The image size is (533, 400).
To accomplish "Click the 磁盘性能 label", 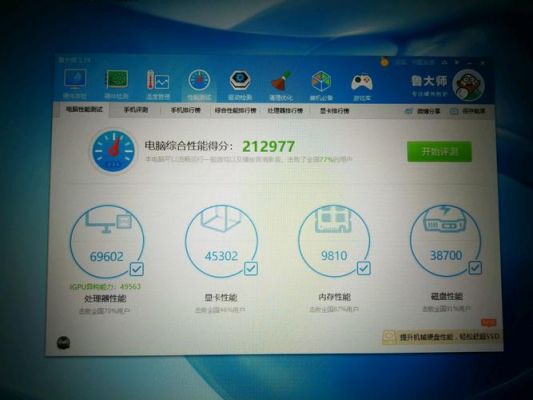I will tap(446, 296).
